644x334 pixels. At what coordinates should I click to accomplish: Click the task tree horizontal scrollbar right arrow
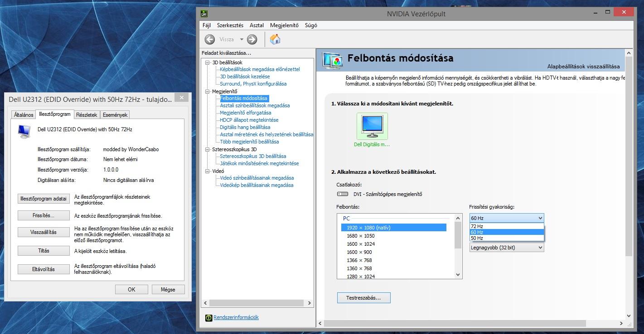310,303
